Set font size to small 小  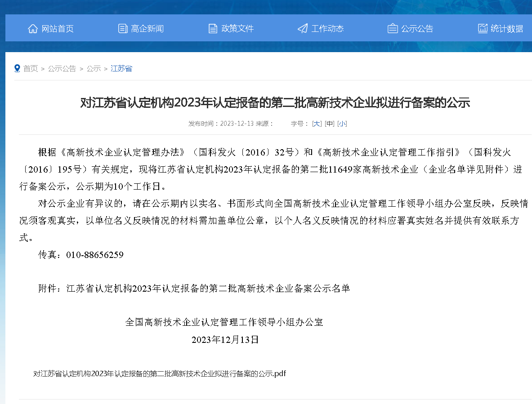pos(342,124)
